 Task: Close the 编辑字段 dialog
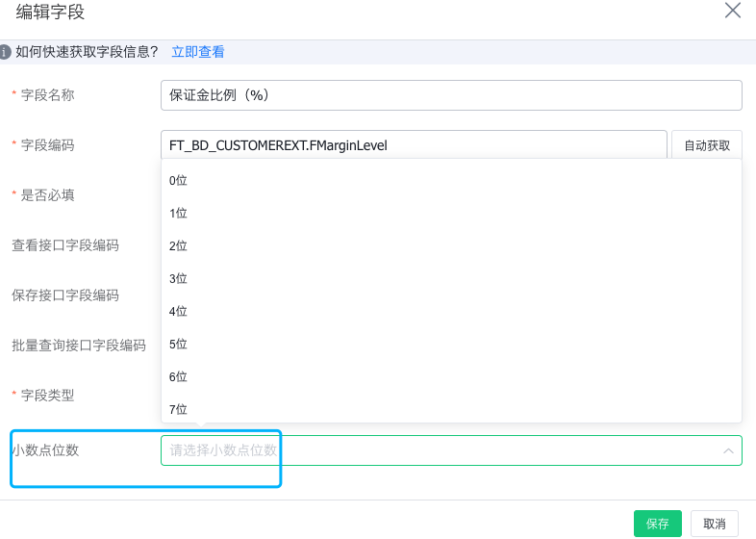(732, 11)
